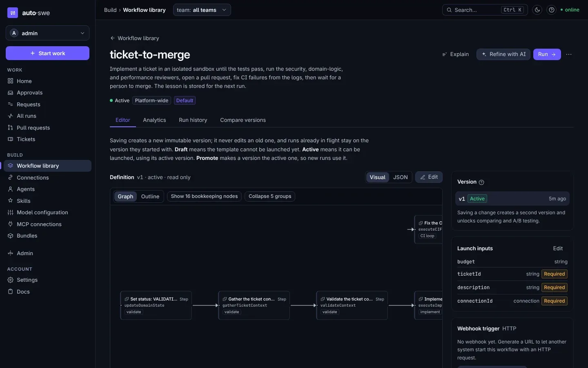588x368 pixels.
Task: Click the Platform-wide badge
Action: 151,101
